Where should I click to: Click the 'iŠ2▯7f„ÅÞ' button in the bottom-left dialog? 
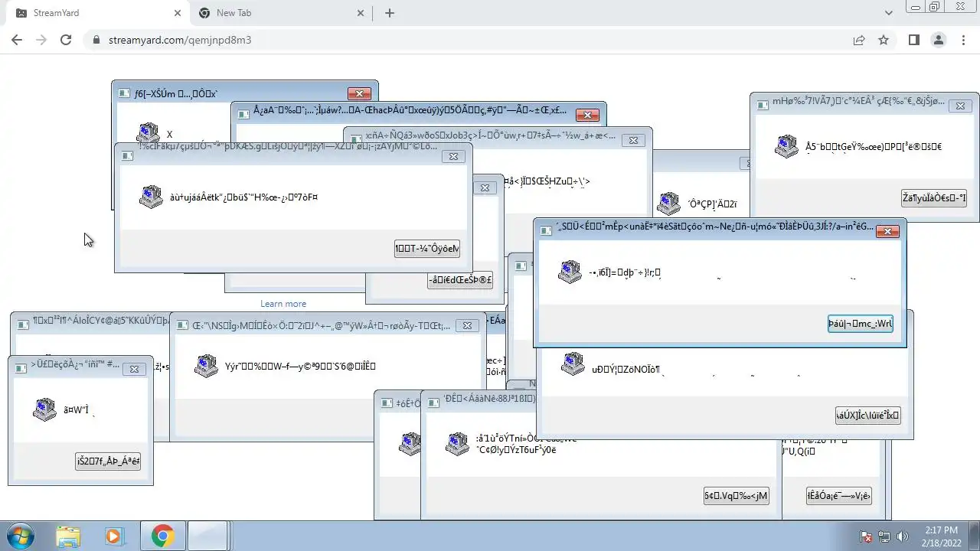click(x=108, y=461)
